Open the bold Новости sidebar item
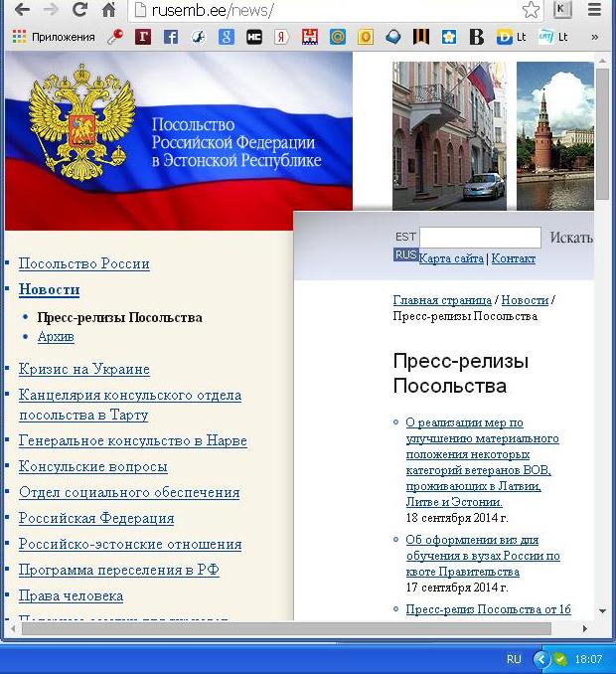This screenshot has width=616, height=674. [x=50, y=289]
